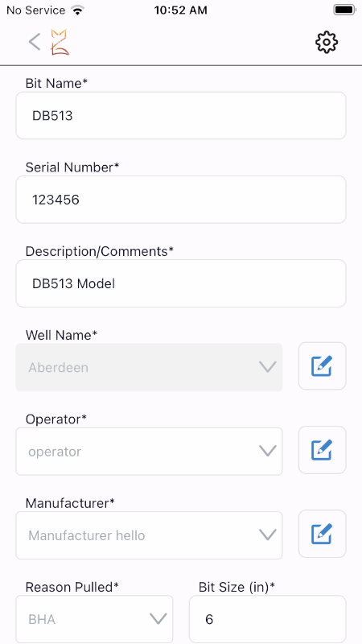Expand the Reason Pulled chevron next to BHA
Screen dimensions: 362x644
[158, 619]
